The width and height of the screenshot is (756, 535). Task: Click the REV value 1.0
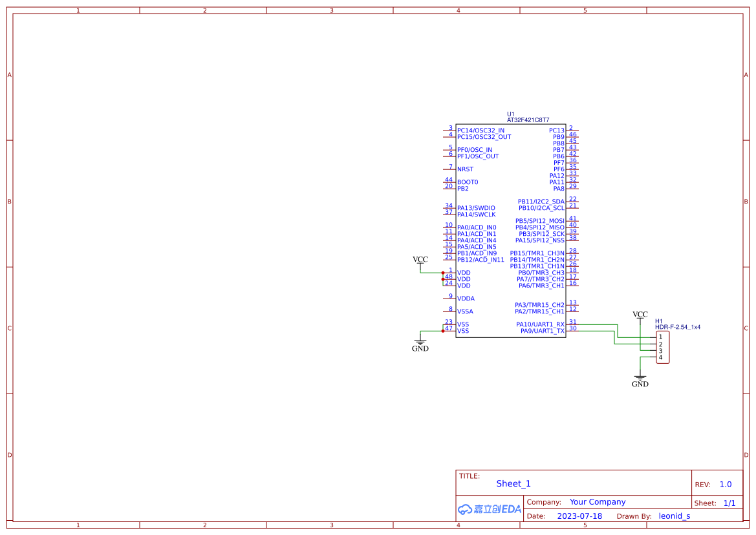pyautogui.click(x=726, y=485)
